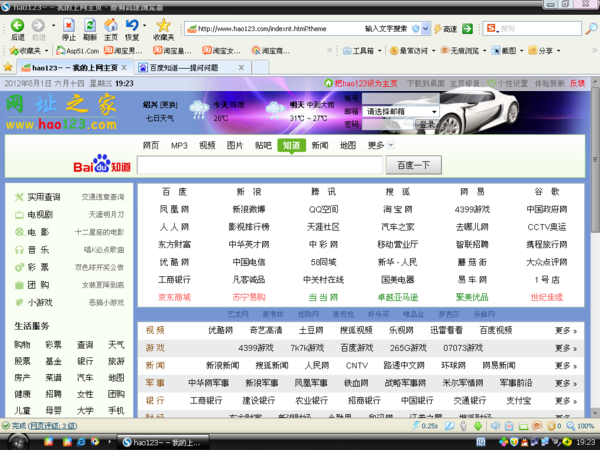Screen dimensions: 600x450
Task: Expand the address bar dropdown arrow
Action: pos(425,29)
